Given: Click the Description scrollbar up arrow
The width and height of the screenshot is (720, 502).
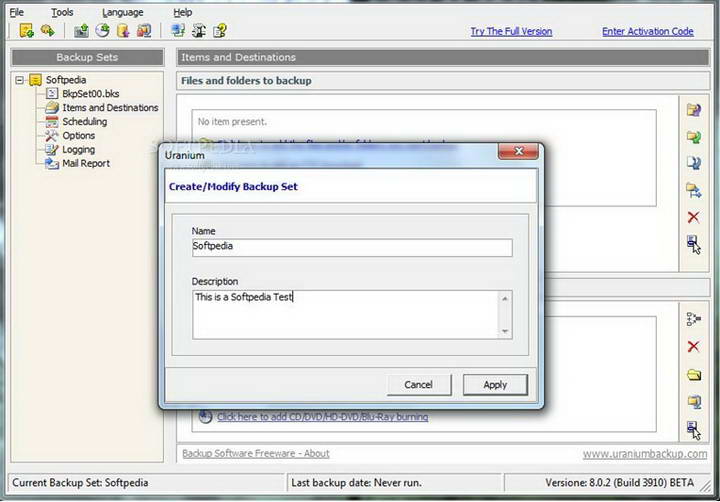Looking at the screenshot, I should 505,299.
